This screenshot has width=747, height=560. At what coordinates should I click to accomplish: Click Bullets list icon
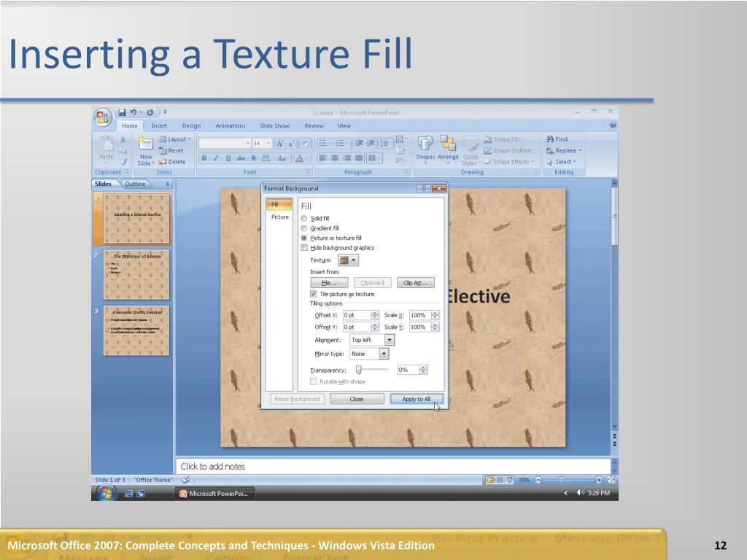tap(323, 144)
